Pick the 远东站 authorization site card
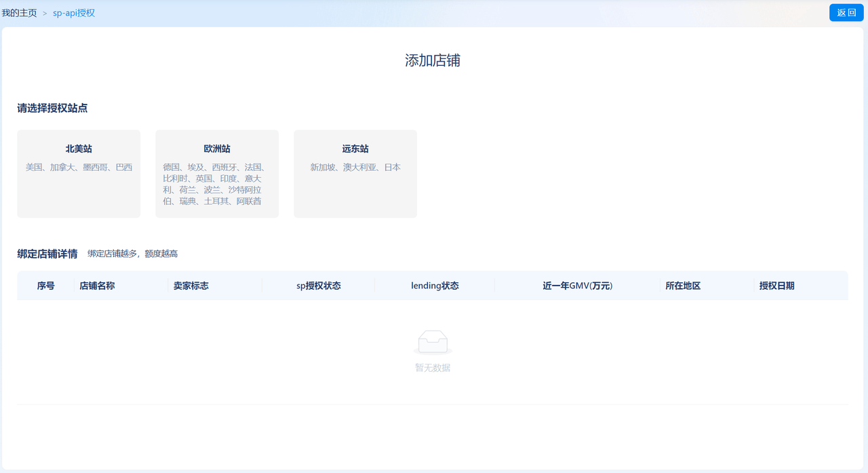The width and height of the screenshot is (868, 473). pos(355,174)
